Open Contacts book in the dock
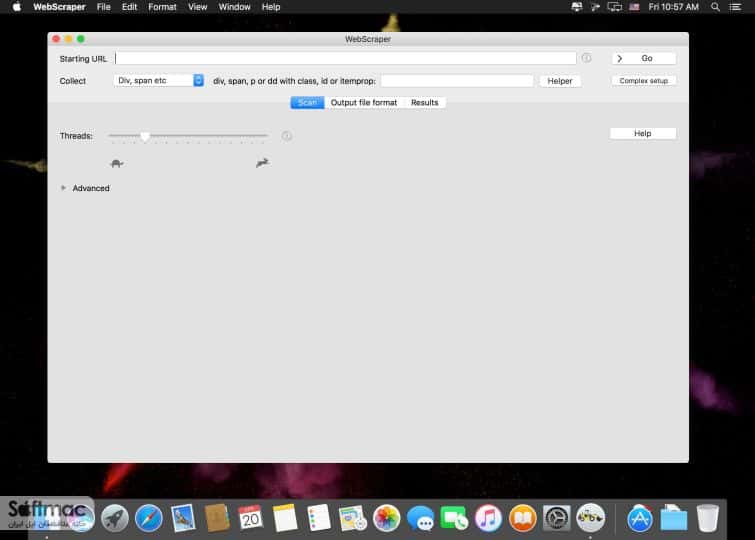Viewport: 755px width, 540px height. pos(217,518)
